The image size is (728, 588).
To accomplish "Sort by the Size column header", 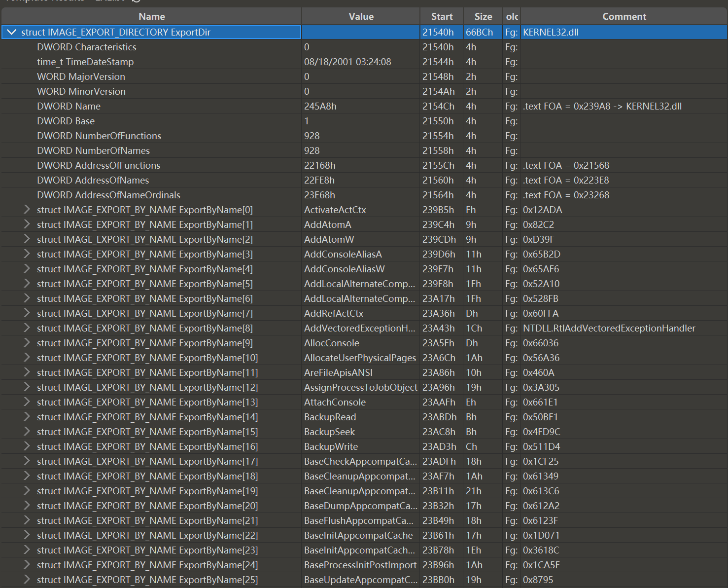I will point(483,16).
